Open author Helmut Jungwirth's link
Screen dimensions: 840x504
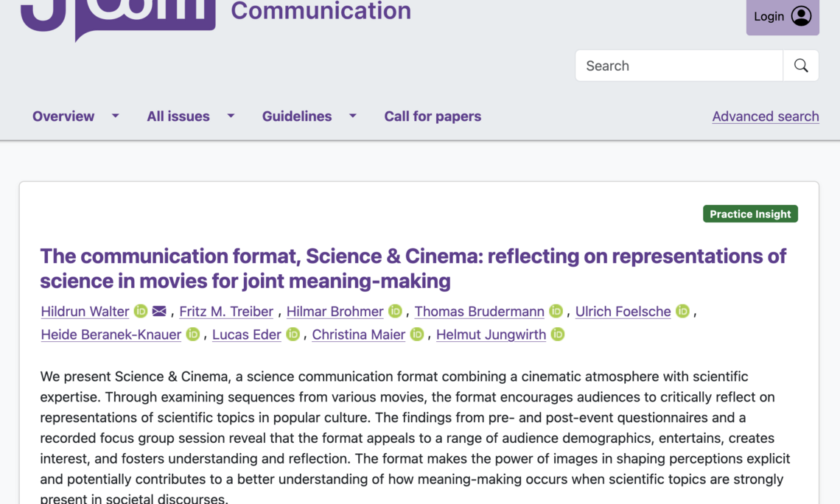[491, 335]
